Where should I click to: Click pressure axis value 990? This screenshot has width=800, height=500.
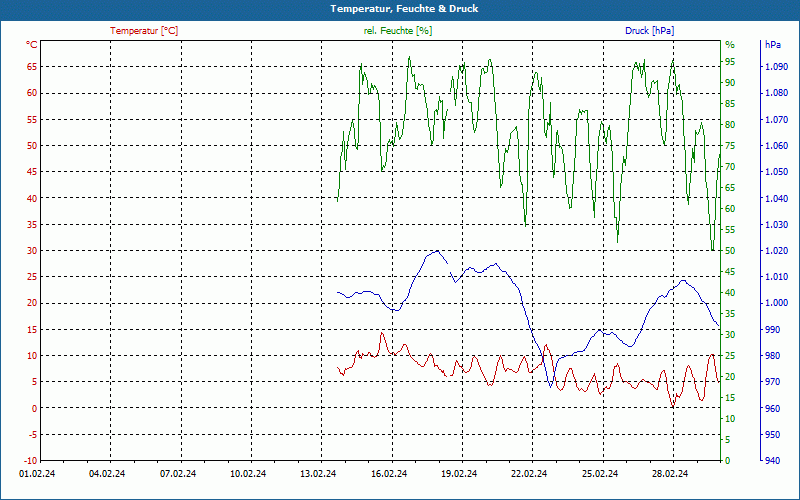point(773,330)
